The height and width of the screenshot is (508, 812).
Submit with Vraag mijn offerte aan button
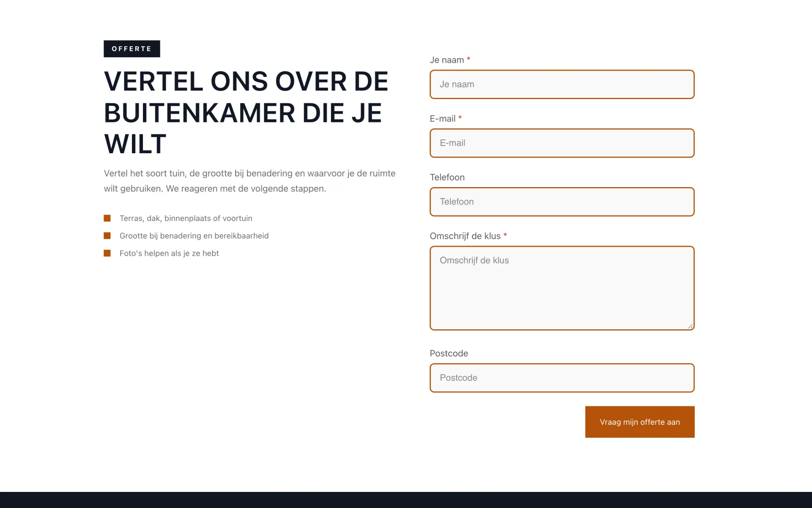[x=640, y=422]
